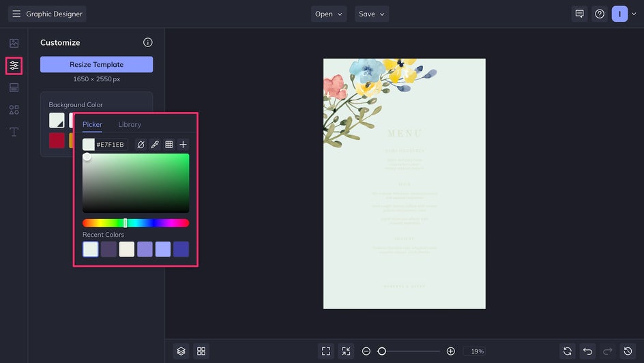The width and height of the screenshot is (644, 363).
Task: Open the grid view icon in bottom bar
Action: tap(201, 351)
